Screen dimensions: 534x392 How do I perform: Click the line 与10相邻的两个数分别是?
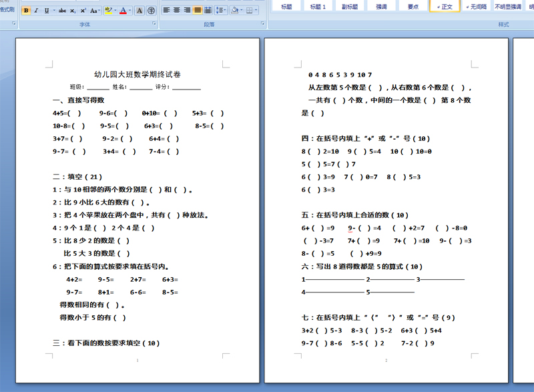coord(122,190)
